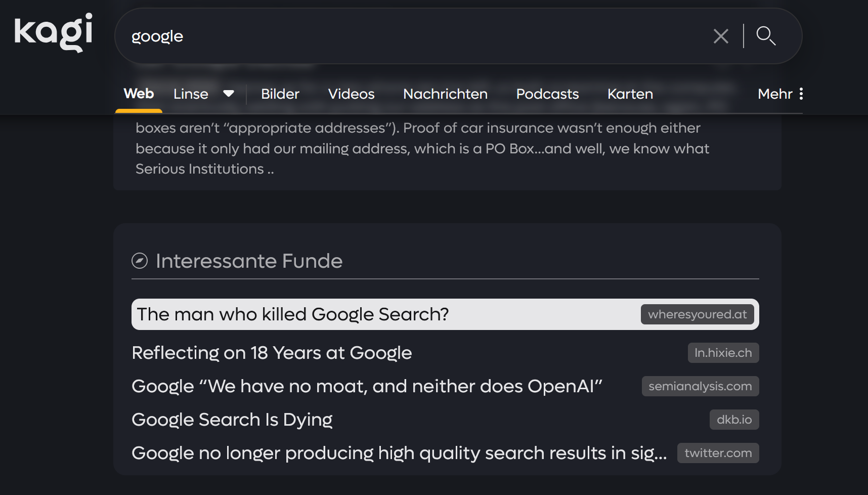
Task: Run search with magnifying glass icon
Action: 766,36
